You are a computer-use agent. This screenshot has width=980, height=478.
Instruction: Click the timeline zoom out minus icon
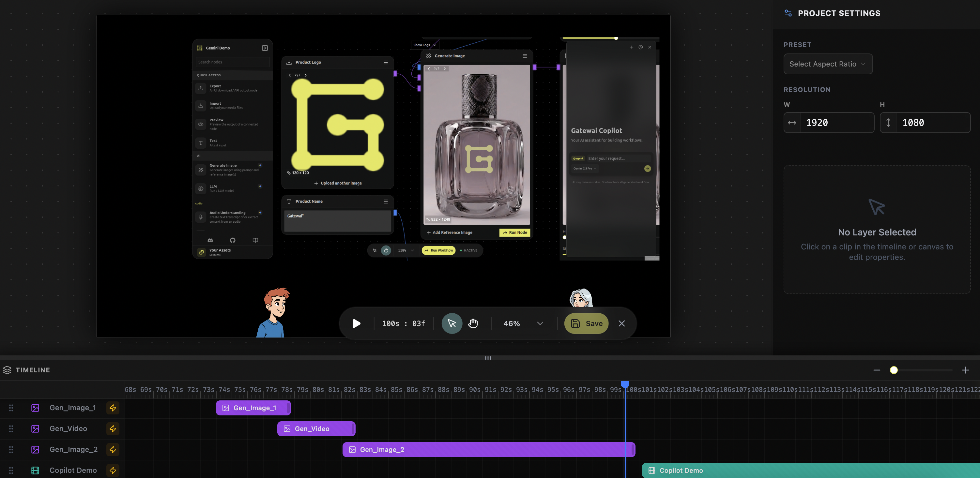[x=877, y=370]
